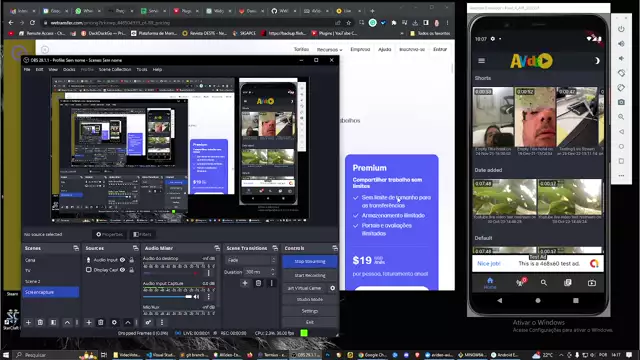
Task: Open Scene Collection menu in OBS
Action: pos(115,69)
